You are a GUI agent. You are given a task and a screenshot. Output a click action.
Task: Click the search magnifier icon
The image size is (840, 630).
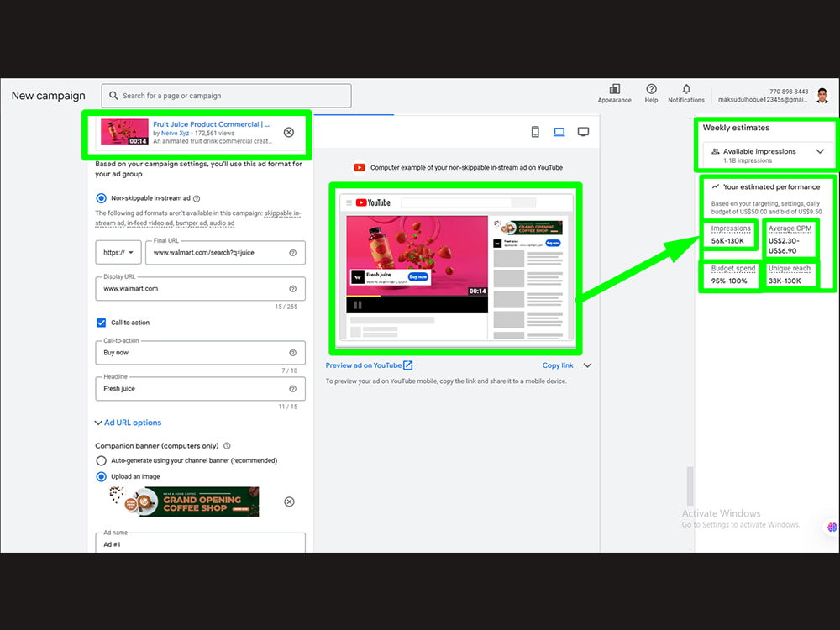coord(113,96)
